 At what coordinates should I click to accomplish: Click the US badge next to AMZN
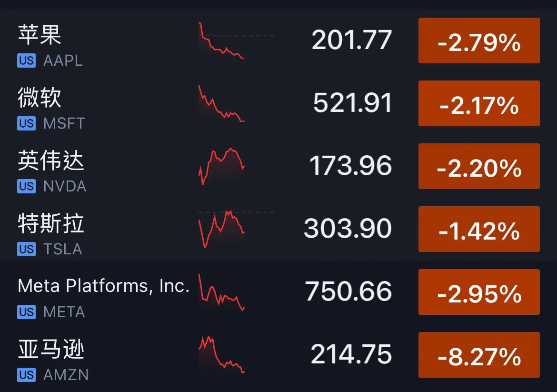[x=26, y=375]
